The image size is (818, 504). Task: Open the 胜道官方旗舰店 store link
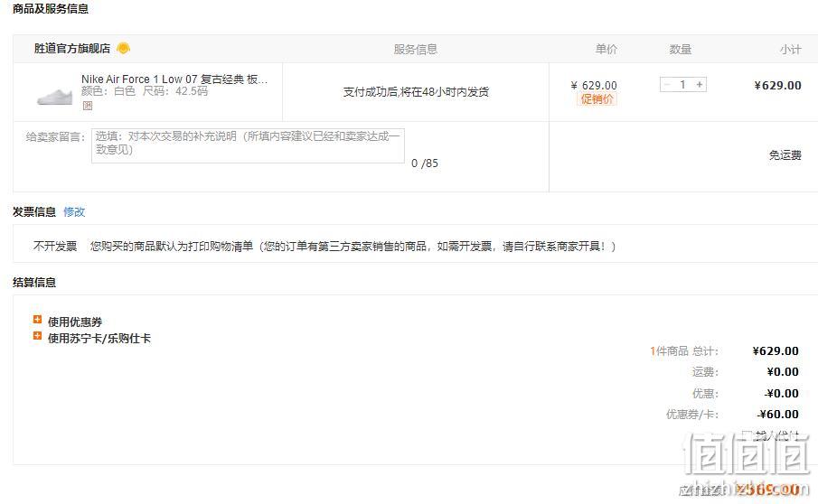[72, 49]
